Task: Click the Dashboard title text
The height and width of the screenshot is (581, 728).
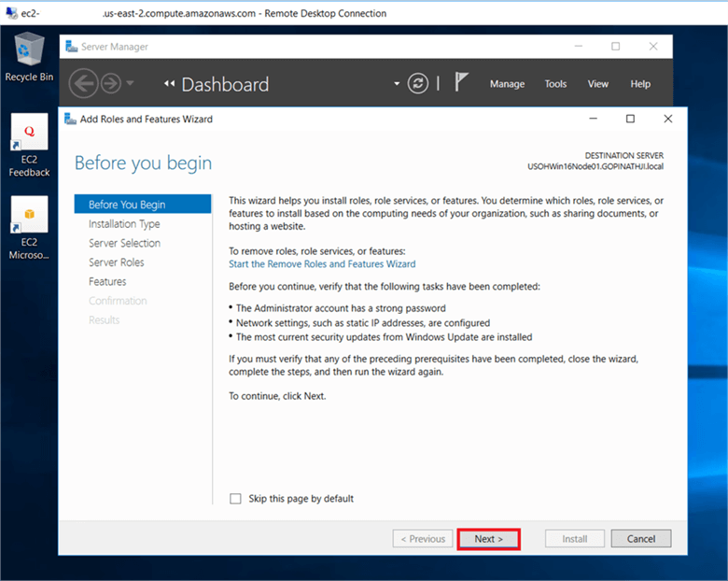Action: pyautogui.click(x=225, y=85)
